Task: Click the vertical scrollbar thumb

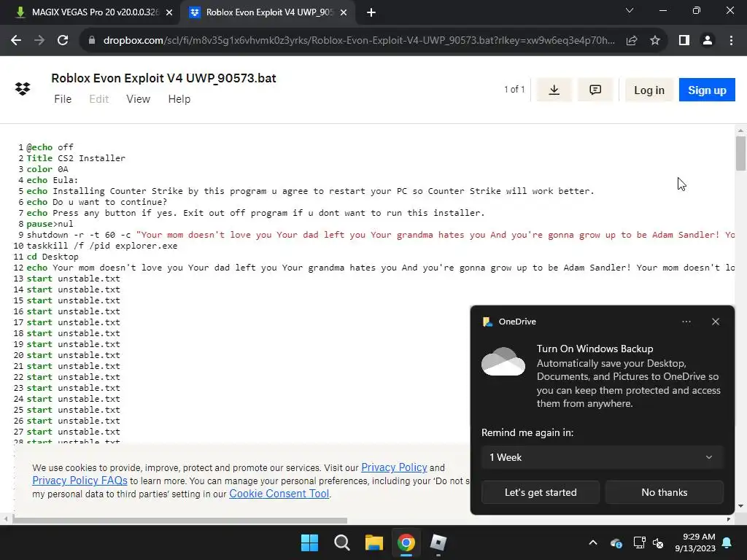Action: pos(740,153)
